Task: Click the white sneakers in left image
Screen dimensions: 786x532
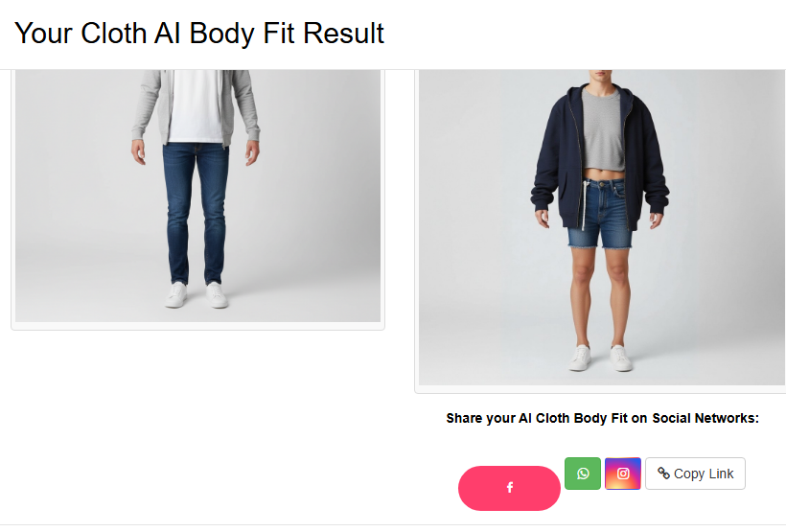Action: [196, 295]
